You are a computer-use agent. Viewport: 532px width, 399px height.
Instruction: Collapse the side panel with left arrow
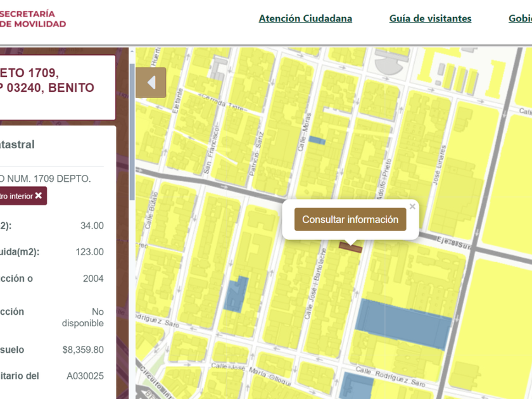tap(151, 82)
